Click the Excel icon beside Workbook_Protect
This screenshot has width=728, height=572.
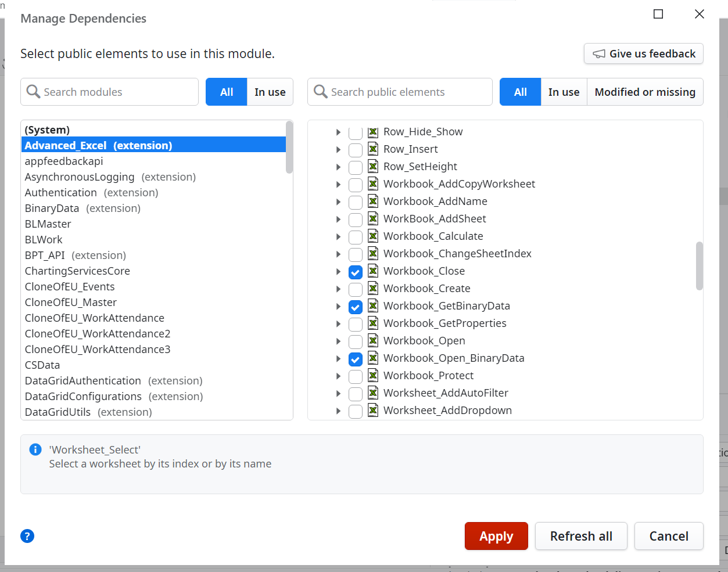[x=372, y=376]
